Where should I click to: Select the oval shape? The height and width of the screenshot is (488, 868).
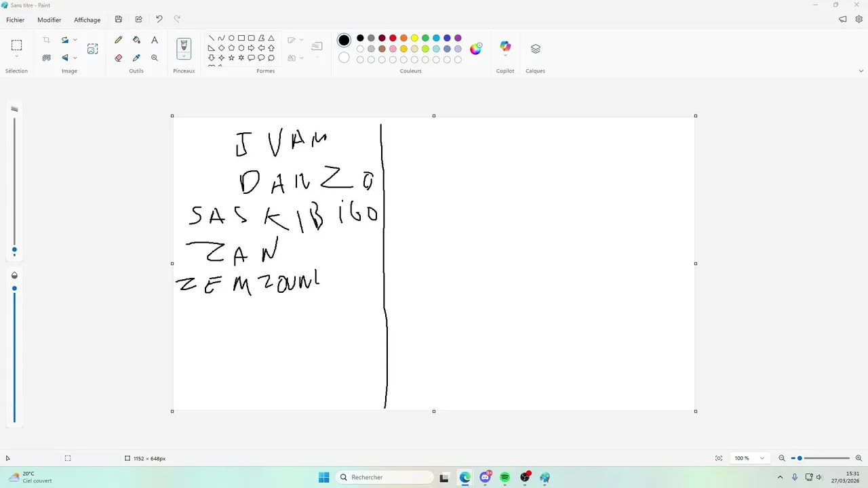[231, 38]
